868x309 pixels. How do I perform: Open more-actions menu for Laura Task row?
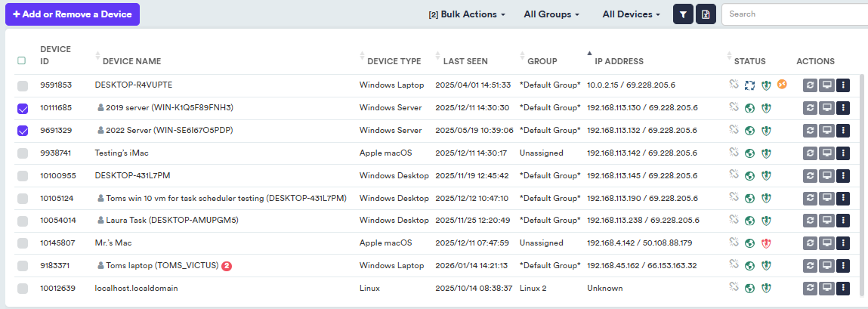point(843,221)
